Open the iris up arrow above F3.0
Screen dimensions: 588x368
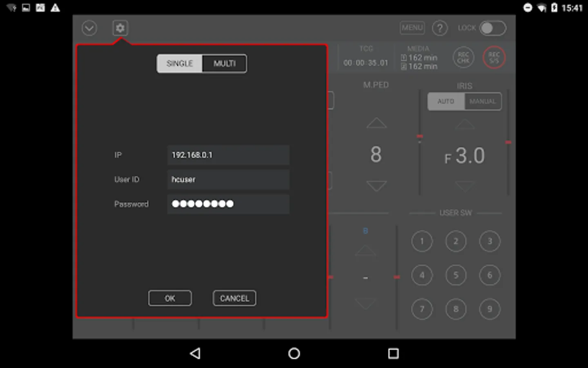[465, 124]
